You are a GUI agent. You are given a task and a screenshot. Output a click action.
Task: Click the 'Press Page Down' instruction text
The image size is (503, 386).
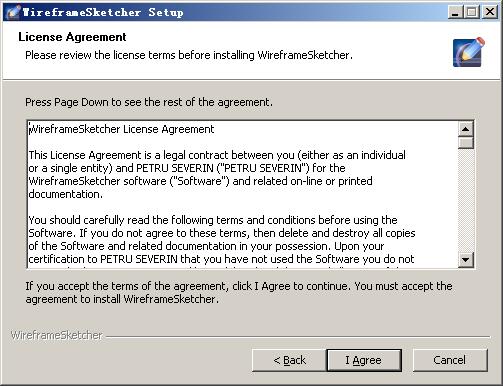click(149, 102)
